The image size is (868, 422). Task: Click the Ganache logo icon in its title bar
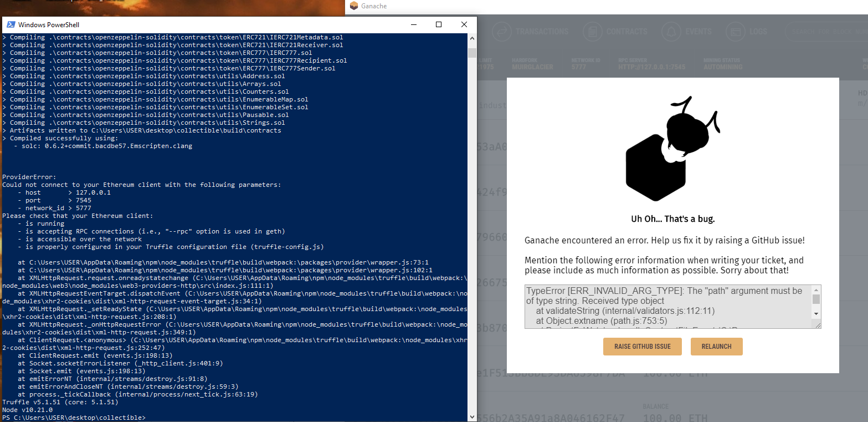pos(354,6)
